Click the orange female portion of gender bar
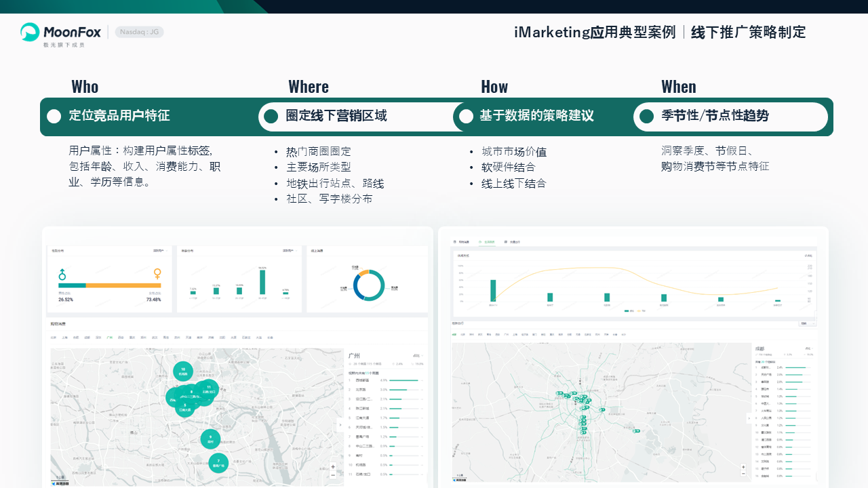Image resolution: width=868 pixels, height=488 pixels. pos(123,285)
